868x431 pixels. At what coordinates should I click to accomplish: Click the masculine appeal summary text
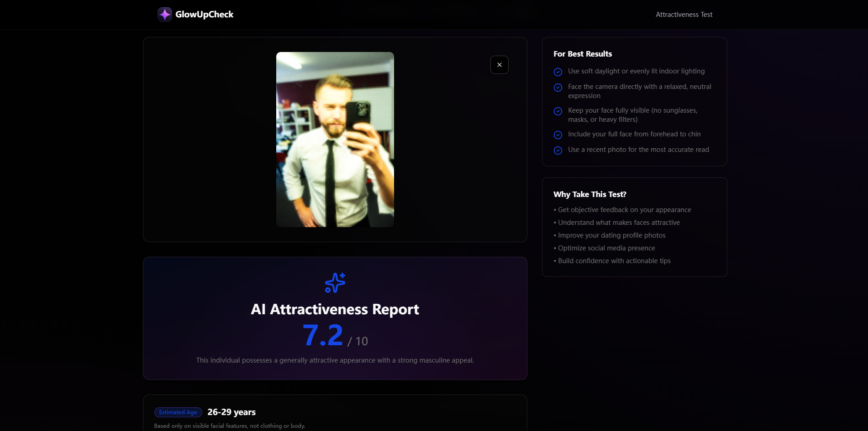coord(335,360)
